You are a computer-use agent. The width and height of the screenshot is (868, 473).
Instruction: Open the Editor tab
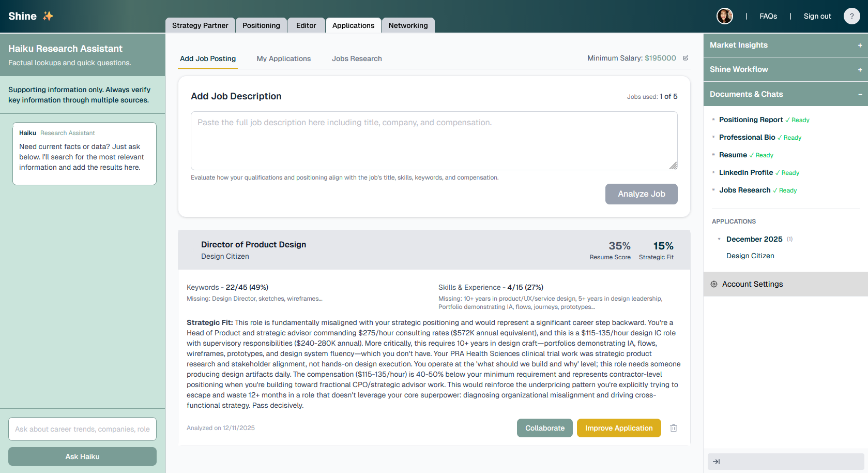coord(306,25)
